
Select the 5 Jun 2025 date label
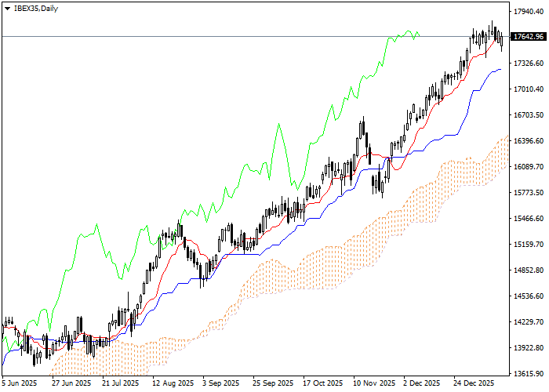(19, 384)
